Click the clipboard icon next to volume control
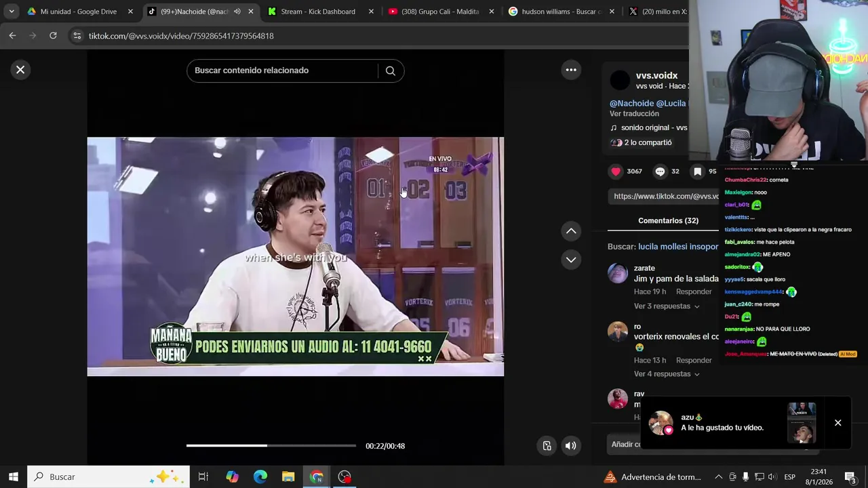Image resolution: width=868 pixels, height=488 pixels. pyautogui.click(x=547, y=445)
